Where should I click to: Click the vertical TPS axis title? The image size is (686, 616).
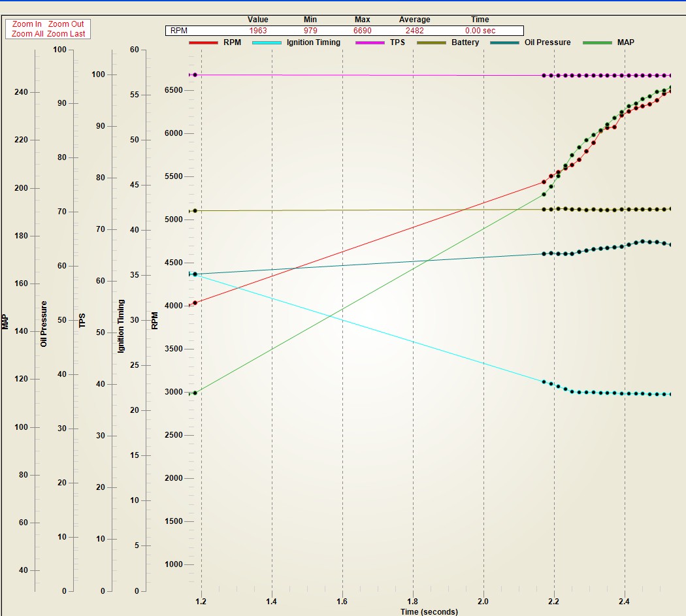[x=82, y=320]
